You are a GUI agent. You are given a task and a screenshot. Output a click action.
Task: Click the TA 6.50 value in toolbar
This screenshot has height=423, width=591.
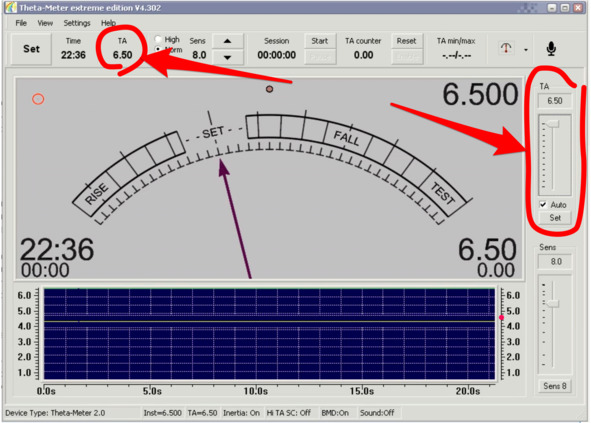click(122, 55)
